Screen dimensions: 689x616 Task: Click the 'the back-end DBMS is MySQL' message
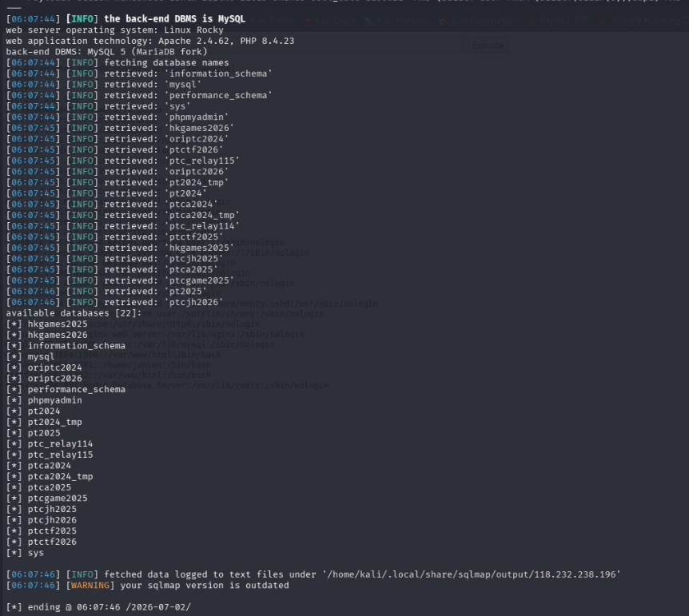tap(174, 19)
